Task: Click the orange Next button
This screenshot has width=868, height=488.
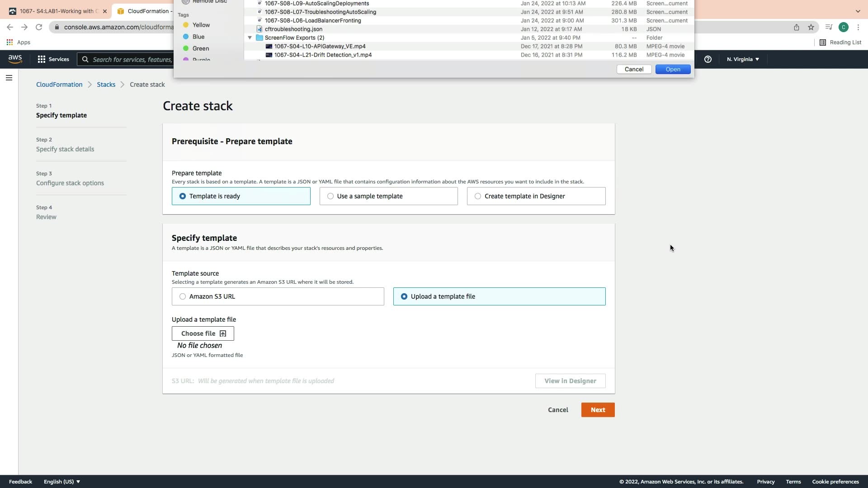Action: point(598,410)
